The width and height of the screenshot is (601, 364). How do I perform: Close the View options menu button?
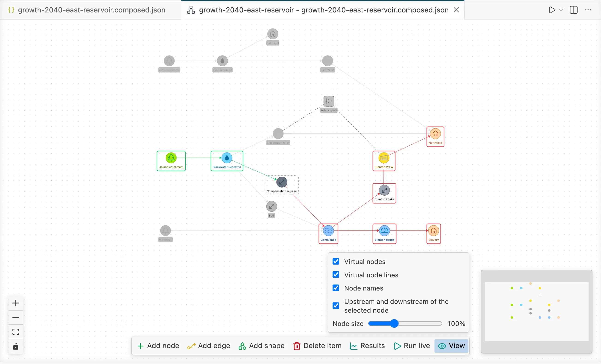click(452, 346)
